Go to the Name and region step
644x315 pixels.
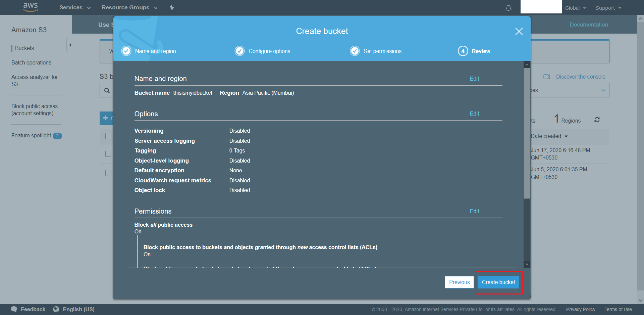click(x=155, y=51)
